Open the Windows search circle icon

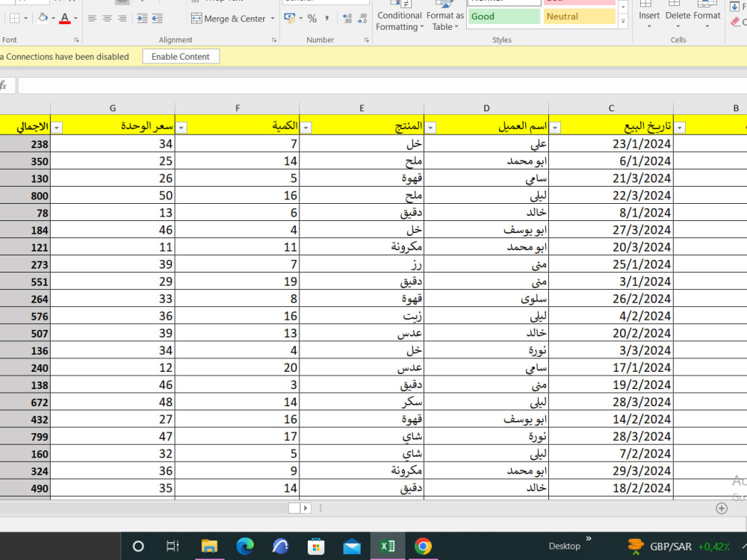138,547
